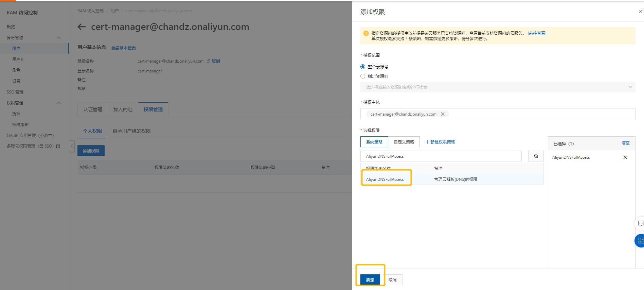Screen dimensions: 644x290
Task: Select AliyunDNSFullAccess row in policy list
Action: pyautogui.click(x=452, y=179)
